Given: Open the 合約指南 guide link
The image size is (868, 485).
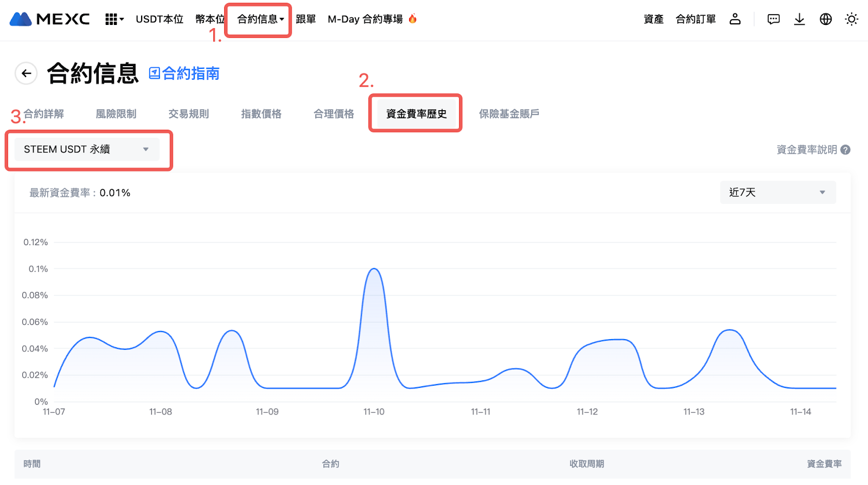Looking at the screenshot, I should tap(184, 73).
